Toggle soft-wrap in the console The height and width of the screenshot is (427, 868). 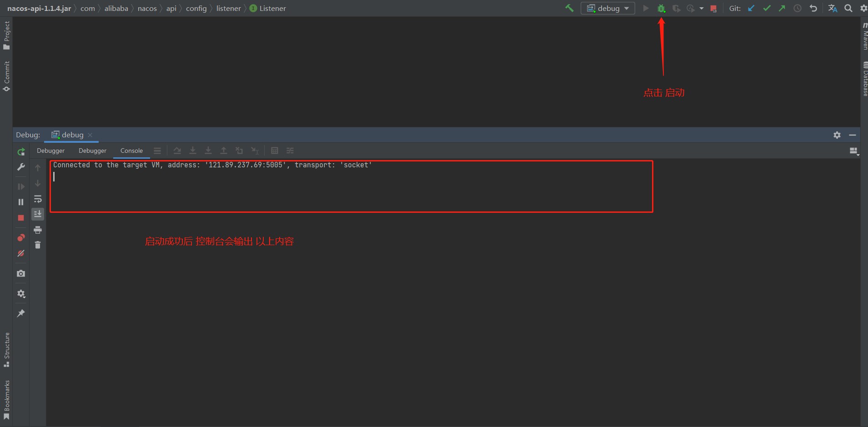(x=38, y=199)
